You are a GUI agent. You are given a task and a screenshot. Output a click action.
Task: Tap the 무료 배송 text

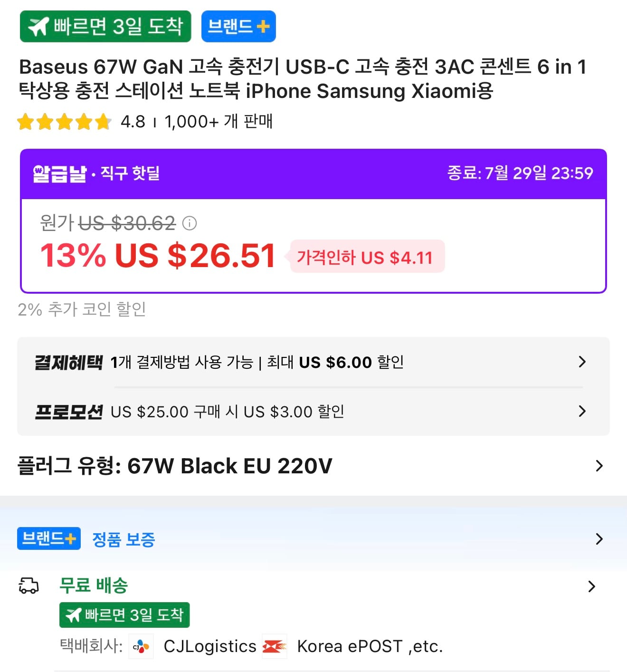tap(94, 586)
